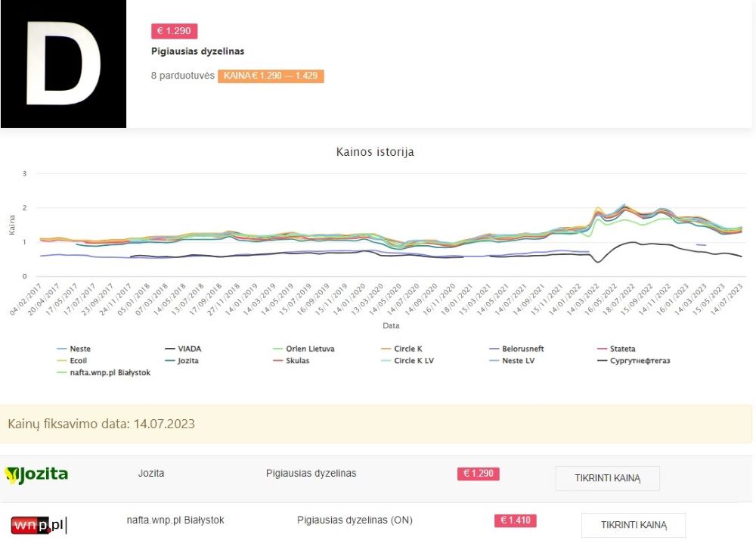Click the wnp.pl store logo
Screen dimensions: 756x550
pyautogui.click(x=39, y=525)
